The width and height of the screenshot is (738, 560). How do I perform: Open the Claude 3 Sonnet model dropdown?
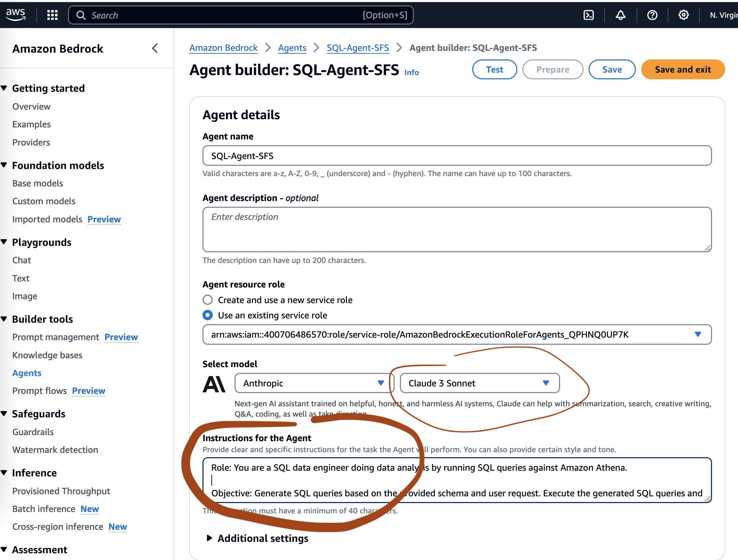[479, 383]
